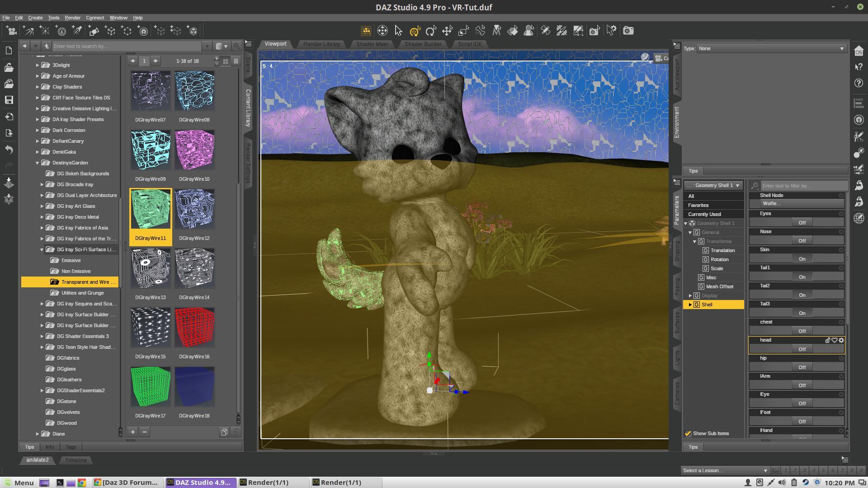Select the Translate tool in toolbar
The image size is (868, 488).
tap(447, 31)
